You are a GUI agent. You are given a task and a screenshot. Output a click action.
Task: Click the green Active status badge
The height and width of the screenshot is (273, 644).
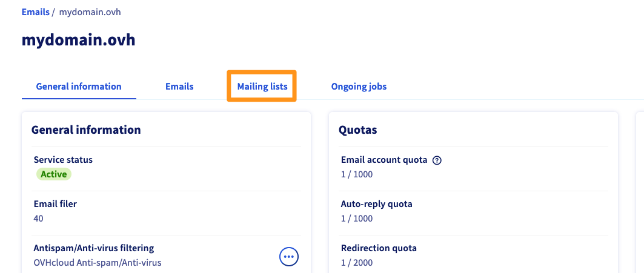point(53,174)
